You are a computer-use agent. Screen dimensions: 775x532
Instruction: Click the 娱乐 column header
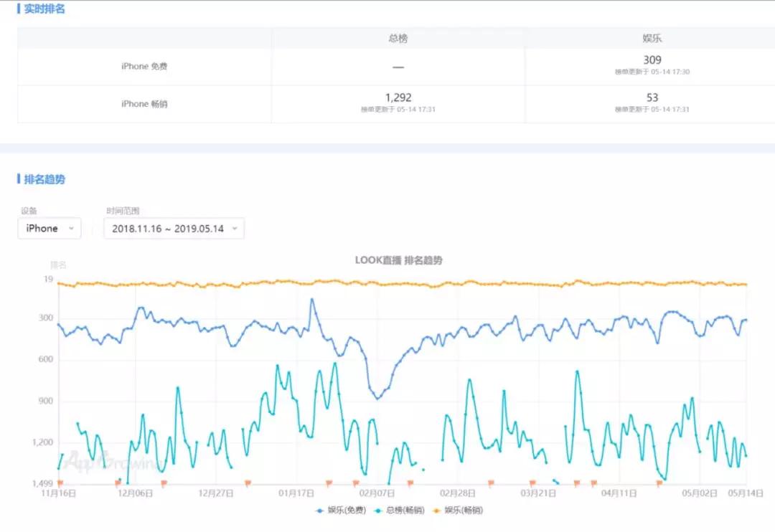pyautogui.click(x=652, y=38)
